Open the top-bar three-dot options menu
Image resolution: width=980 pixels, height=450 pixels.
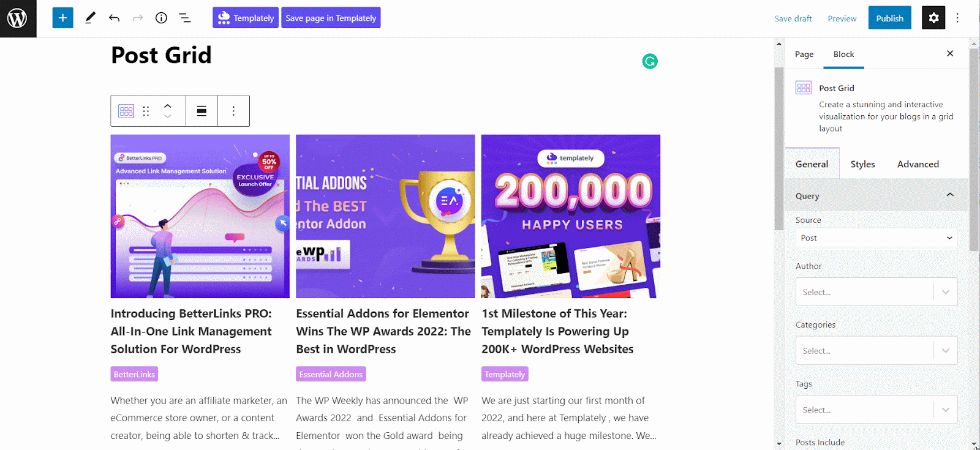tap(957, 18)
